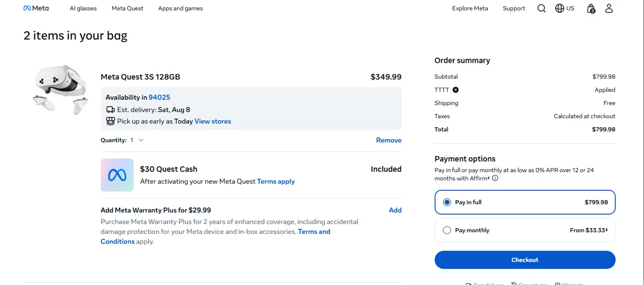This screenshot has height=285, width=644.
Task: Remove Meta Quest 3S from bag
Action: 389,140
